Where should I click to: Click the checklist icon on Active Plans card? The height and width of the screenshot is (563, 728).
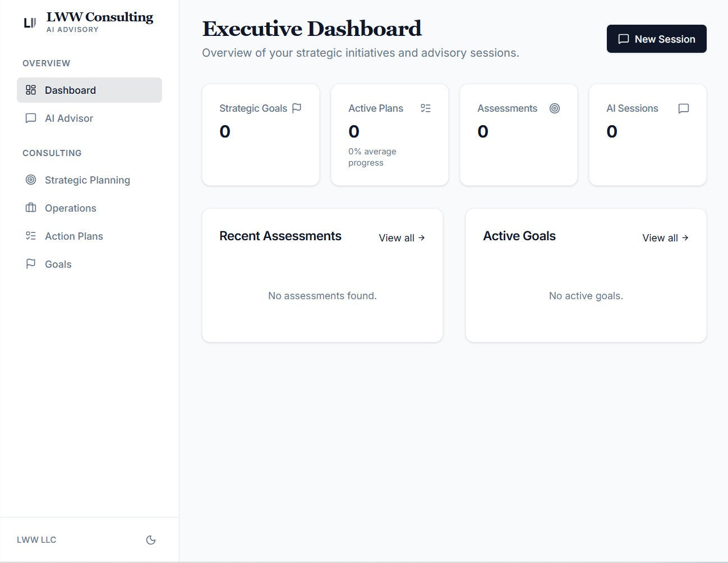click(426, 108)
